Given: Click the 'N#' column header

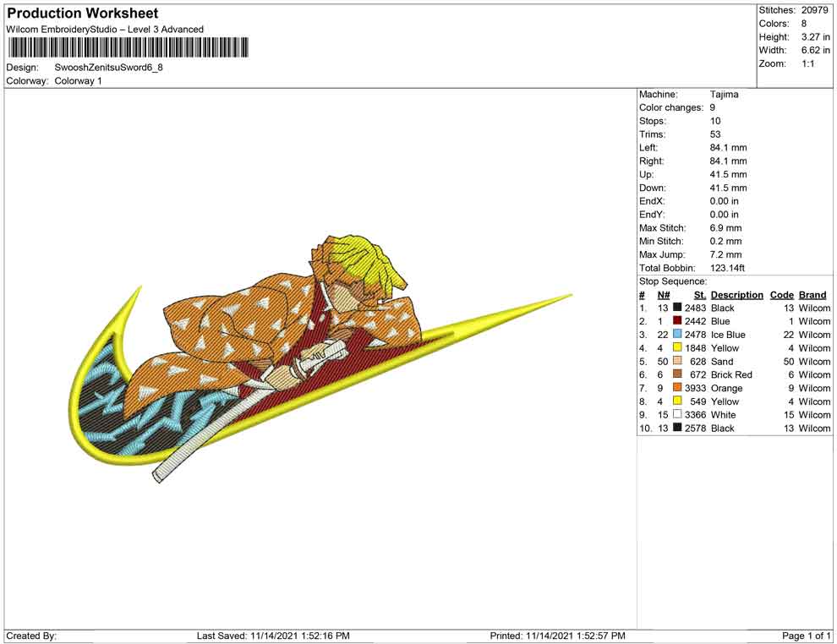Looking at the screenshot, I should (663, 295).
